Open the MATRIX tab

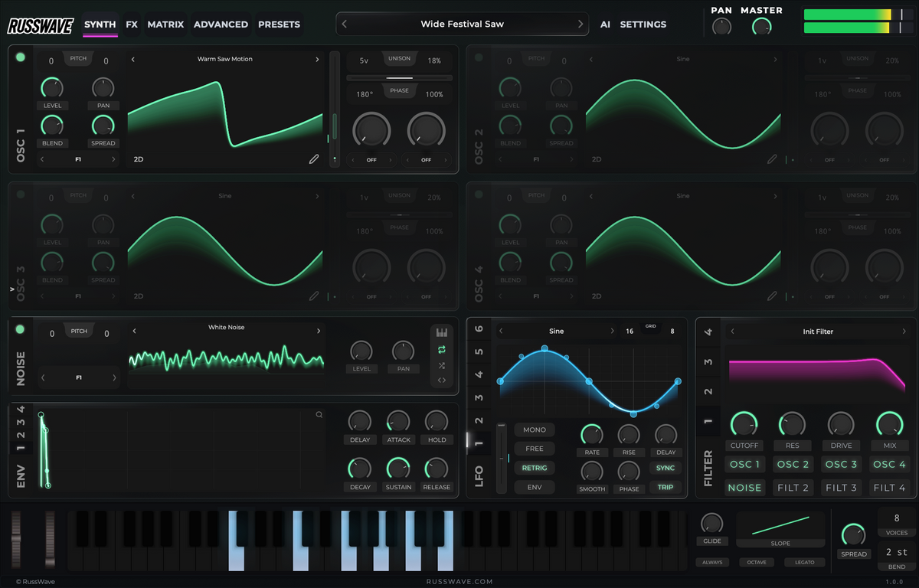click(165, 24)
